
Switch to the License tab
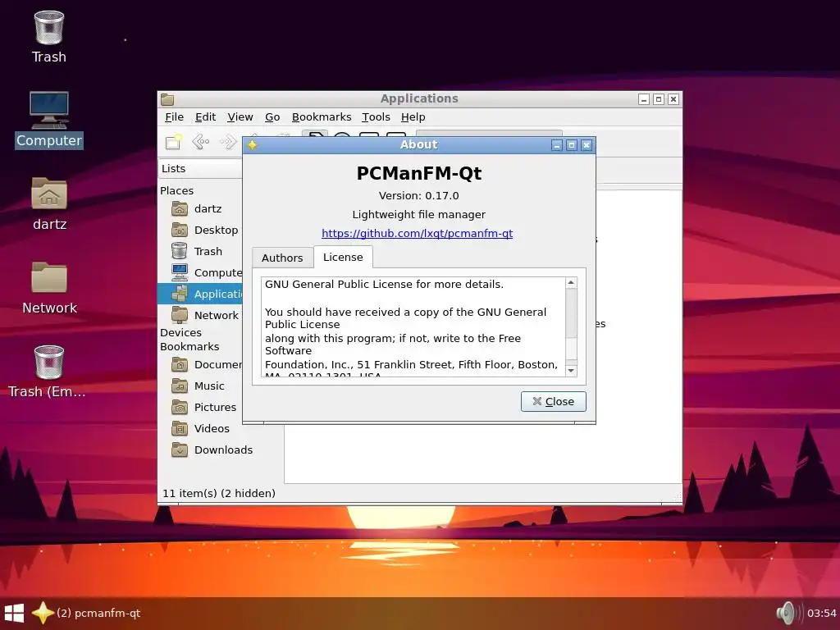click(343, 257)
